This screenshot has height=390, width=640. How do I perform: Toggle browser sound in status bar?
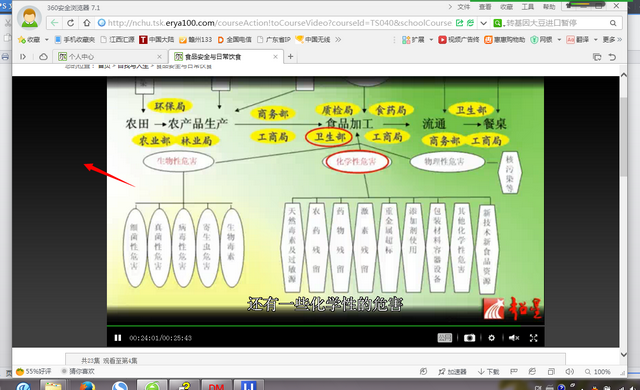[x=569, y=371]
